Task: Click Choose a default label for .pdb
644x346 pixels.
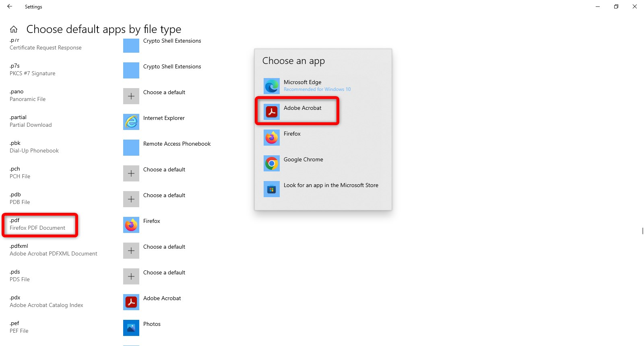Action: (x=164, y=195)
